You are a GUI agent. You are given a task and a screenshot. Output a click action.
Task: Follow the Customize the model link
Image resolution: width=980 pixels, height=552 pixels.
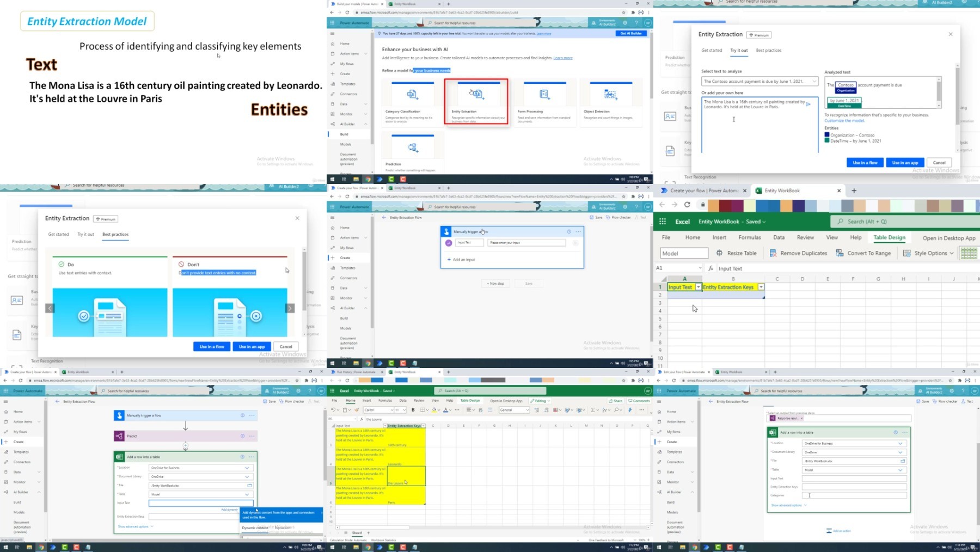point(844,121)
